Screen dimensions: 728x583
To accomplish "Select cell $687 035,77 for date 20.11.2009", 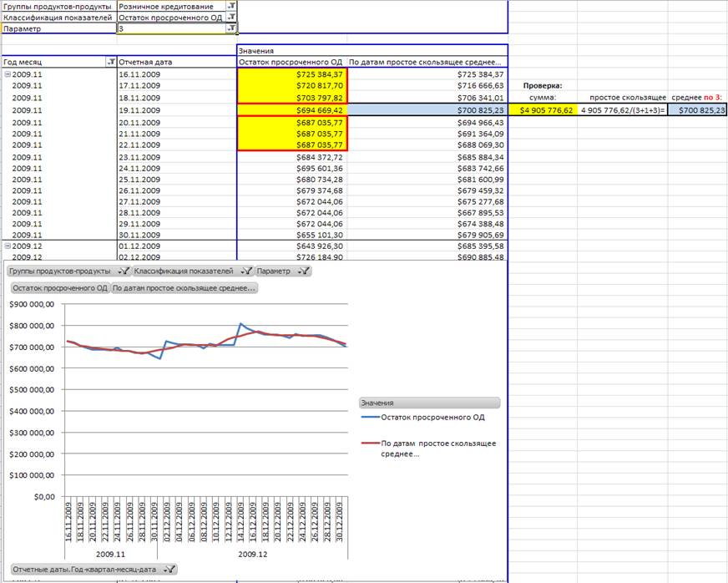I will pos(292,123).
